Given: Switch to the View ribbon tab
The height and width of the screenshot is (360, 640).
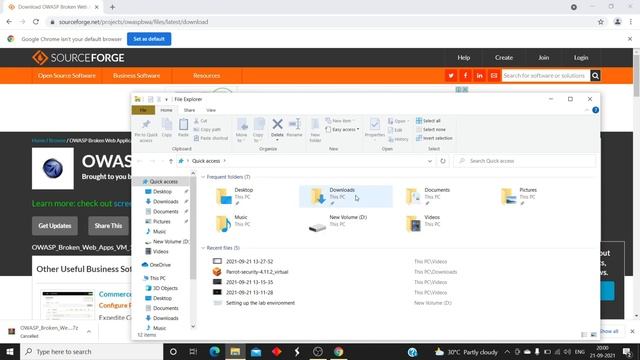Looking at the screenshot, I should point(211,110).
